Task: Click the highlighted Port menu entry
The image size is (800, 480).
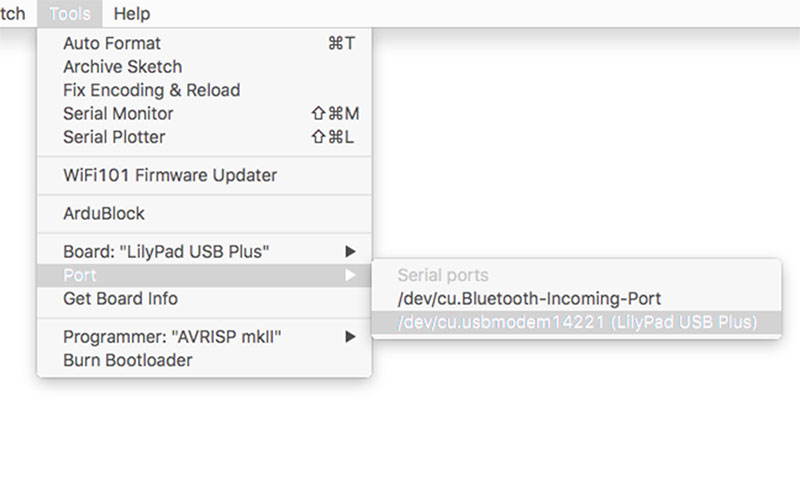Action: (x=80, y=275)
